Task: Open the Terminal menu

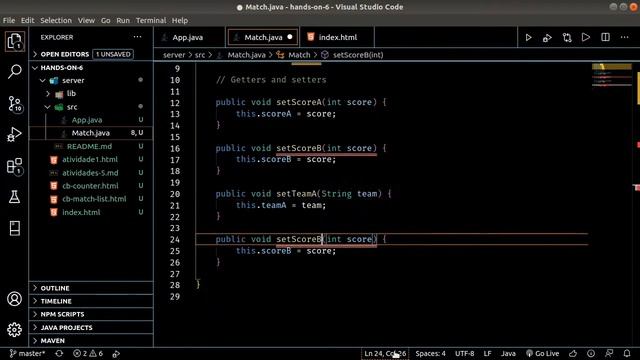Action: point(151,20)
